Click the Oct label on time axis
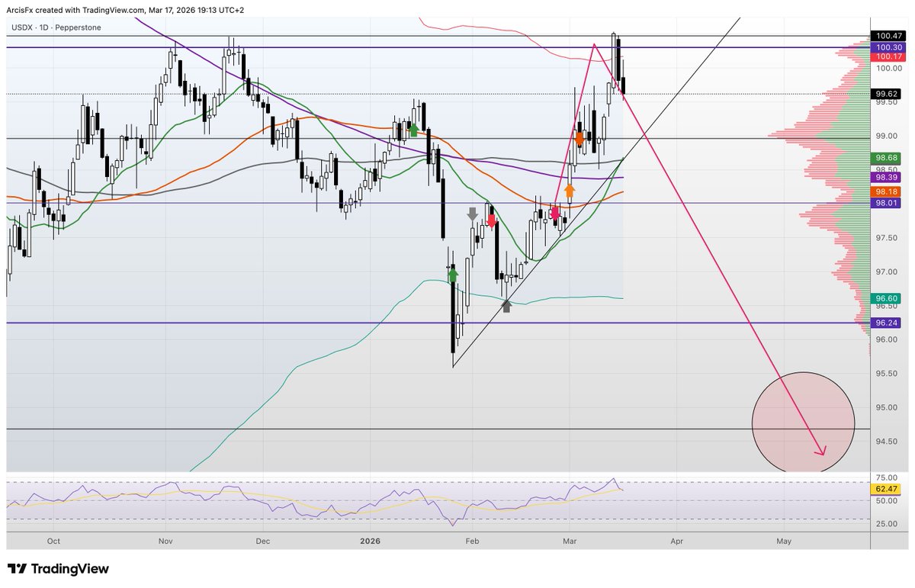Viewport: 915px width, 588px height. (x=53, y=541)
